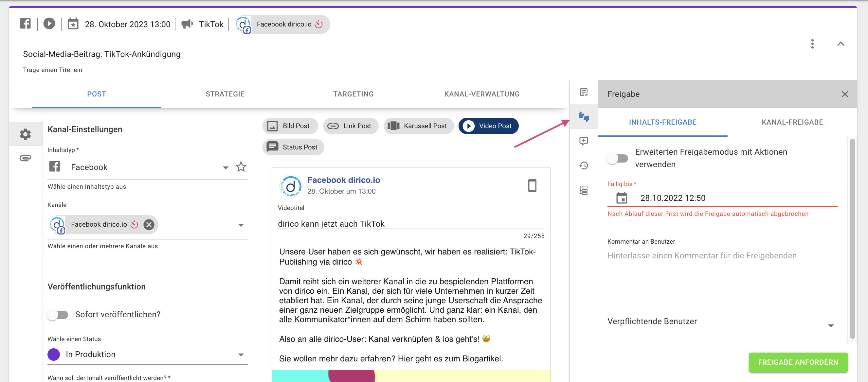Click the dirico avatar in the post preview
The image size is (868, 382).
pos(291,186)
